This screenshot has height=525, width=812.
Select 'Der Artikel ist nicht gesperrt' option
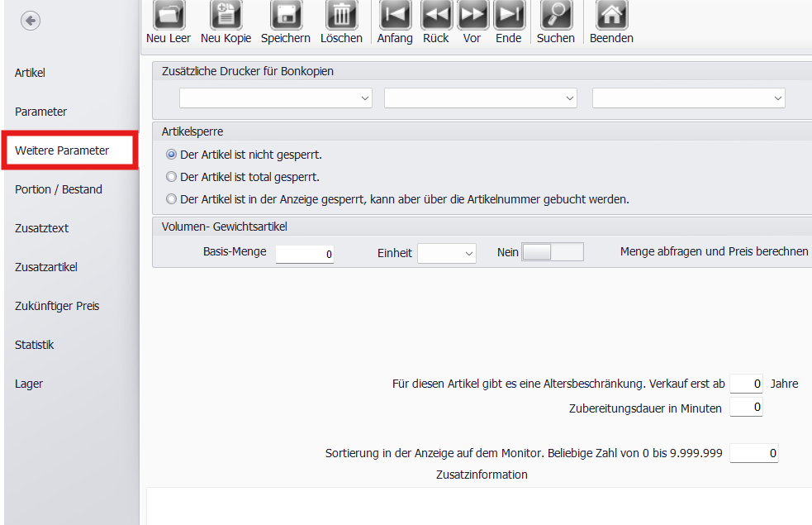coord(172,155)
